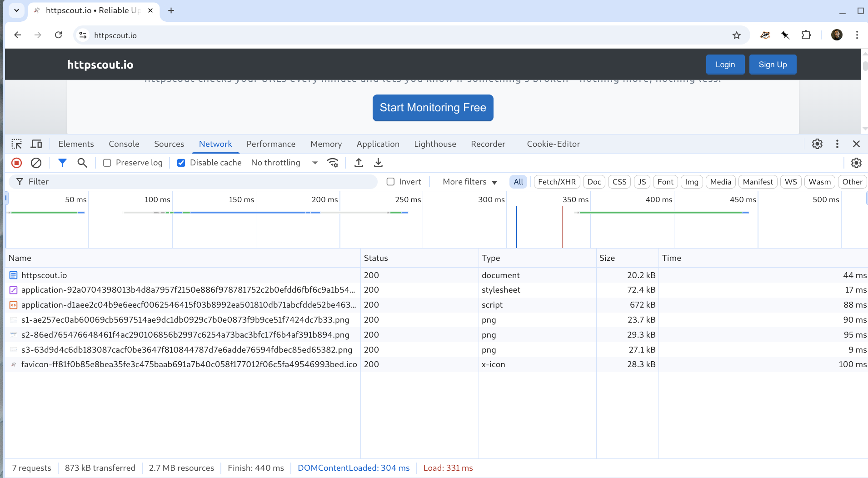Screen dimensions: 868x478
Task: Open network search magnifier
Action: tap(82, 163)
